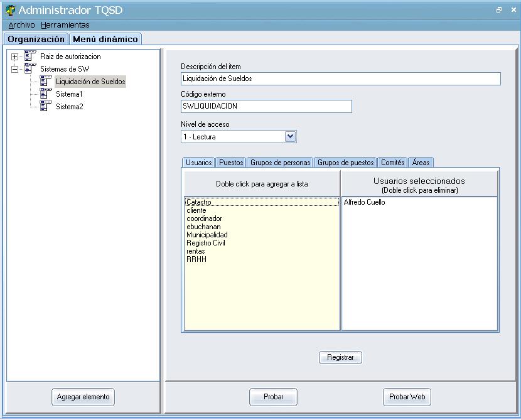
Task: Switch to the Menú dinámico tab
Action: pos(105,39)
